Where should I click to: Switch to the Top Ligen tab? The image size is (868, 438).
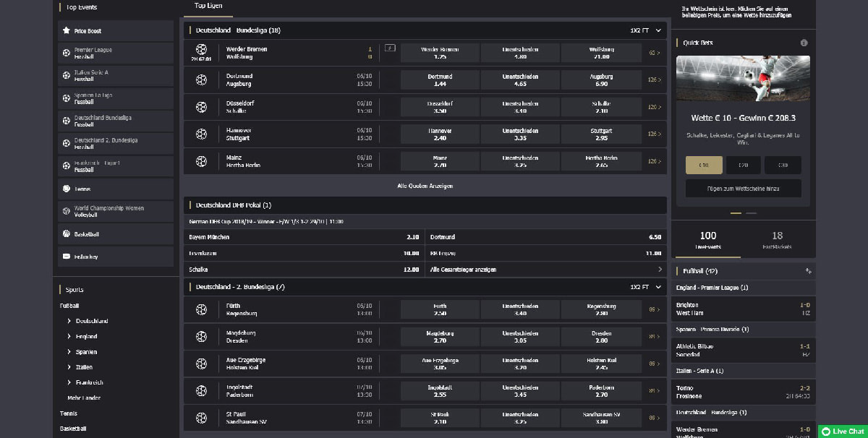tap(208, 6)
